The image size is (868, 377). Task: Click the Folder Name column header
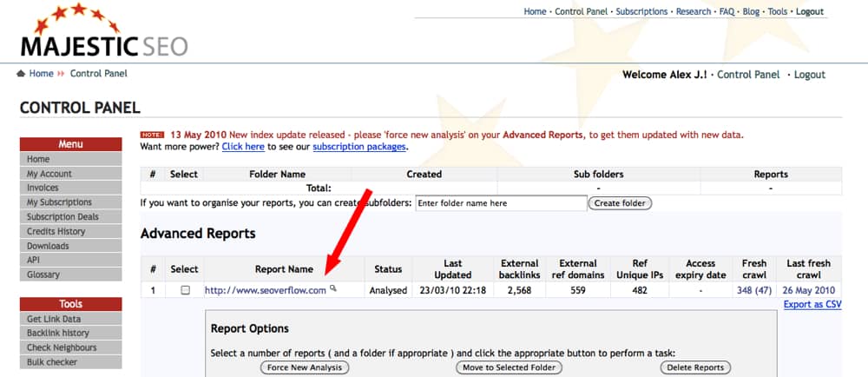[x=278, y=174]
